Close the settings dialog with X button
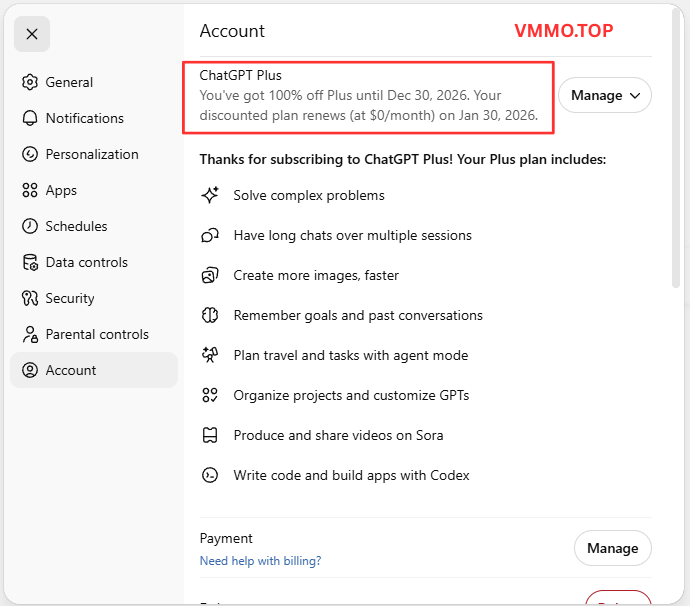The height and width of the screenshot is (606, 690). (32, 34)
